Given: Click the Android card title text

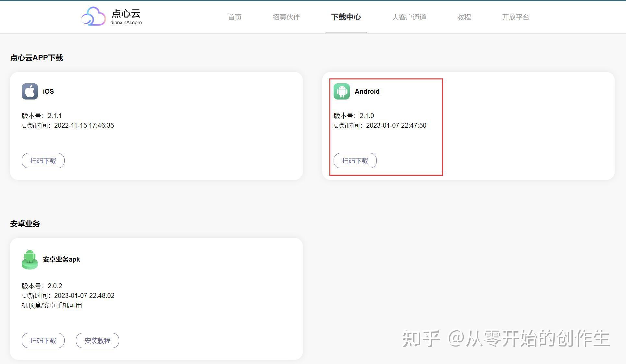Looking at the screenshot, I should 367,91.
